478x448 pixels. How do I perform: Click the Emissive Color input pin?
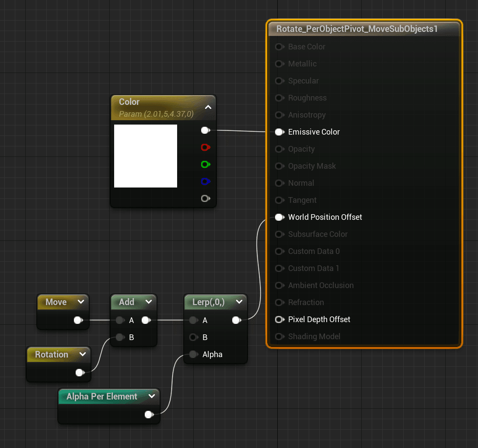click(279, 132)
